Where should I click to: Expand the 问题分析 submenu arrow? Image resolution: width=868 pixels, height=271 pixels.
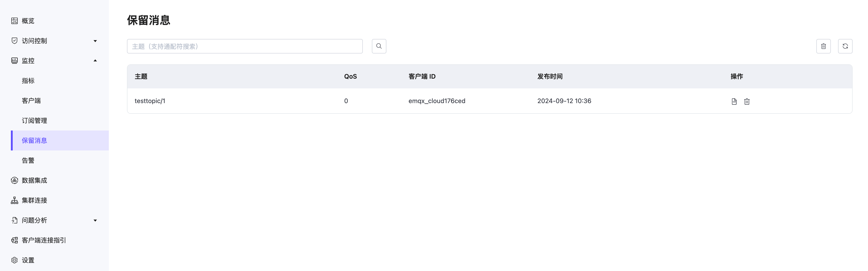[x=95, y=220]
